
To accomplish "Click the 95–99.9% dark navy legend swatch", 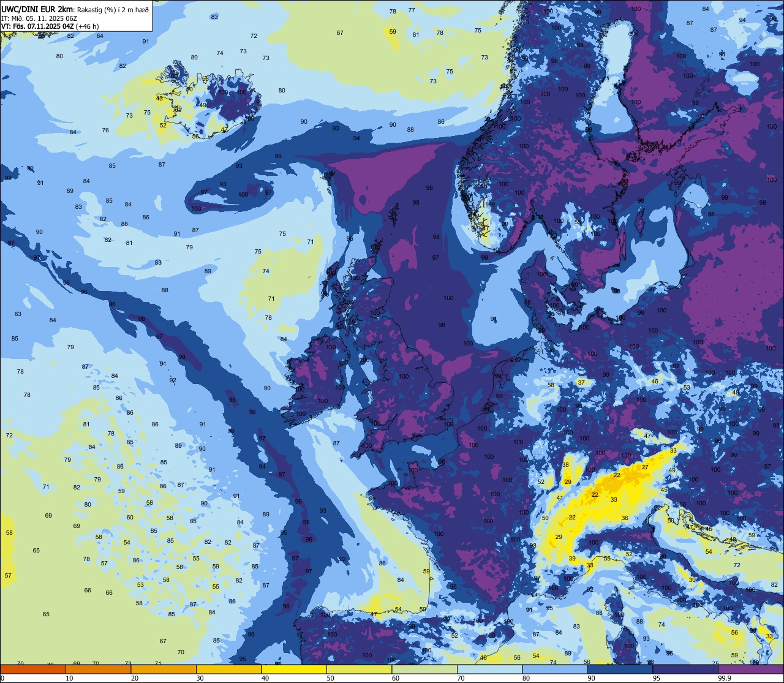I will [x=685, y=669].
